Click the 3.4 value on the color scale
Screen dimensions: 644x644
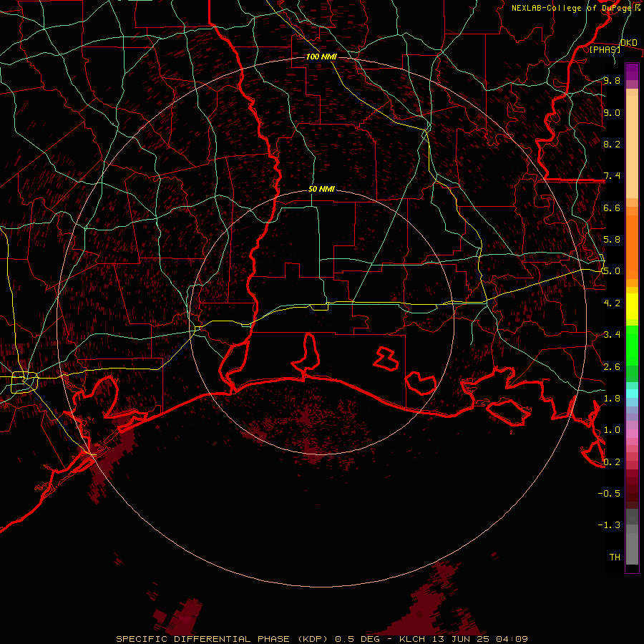click(x=612, y=335)
